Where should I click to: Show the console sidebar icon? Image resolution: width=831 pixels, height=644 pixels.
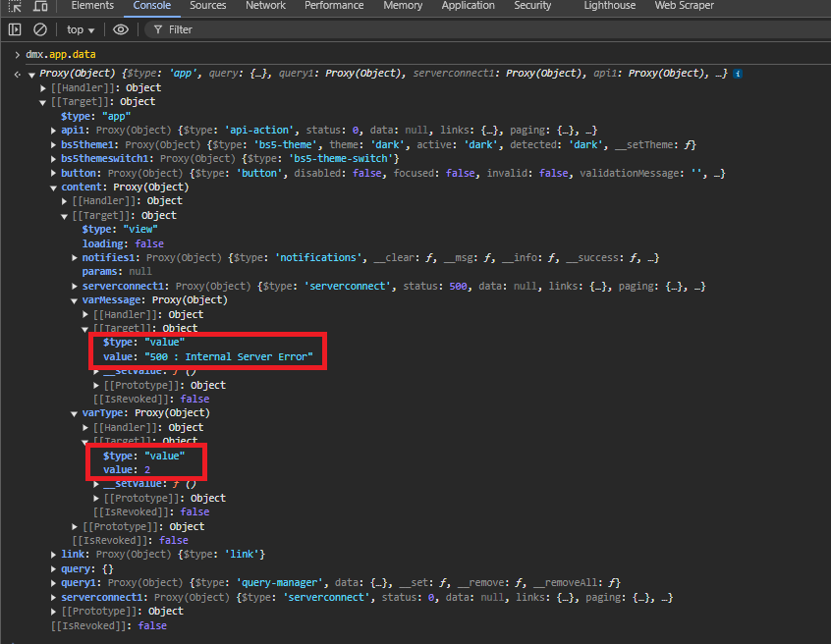15,29
